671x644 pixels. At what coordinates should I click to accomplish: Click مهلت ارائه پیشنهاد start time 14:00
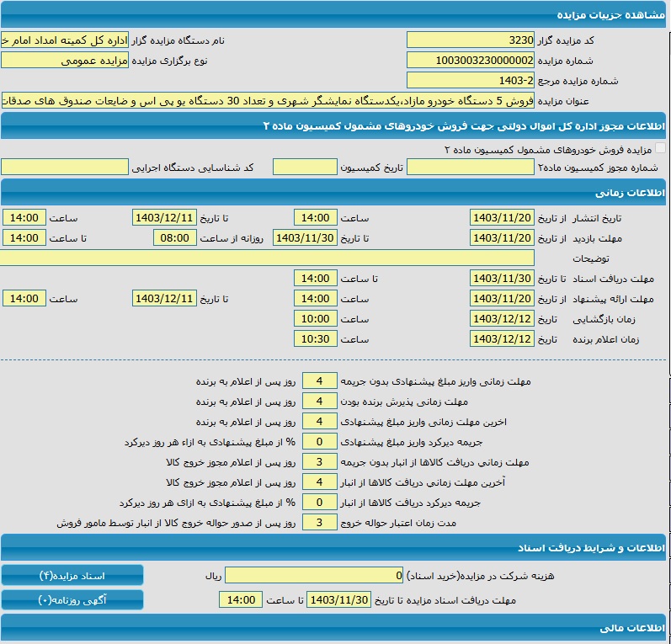coord(316,298)
